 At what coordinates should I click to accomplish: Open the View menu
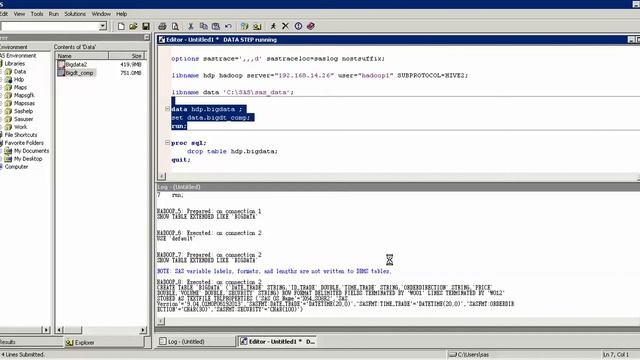coord(19,14)
